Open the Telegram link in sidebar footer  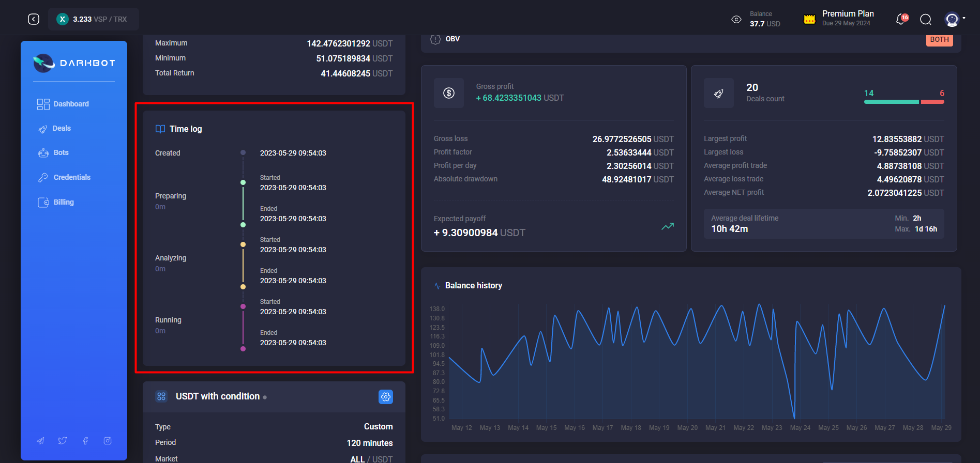coord(40,441)
